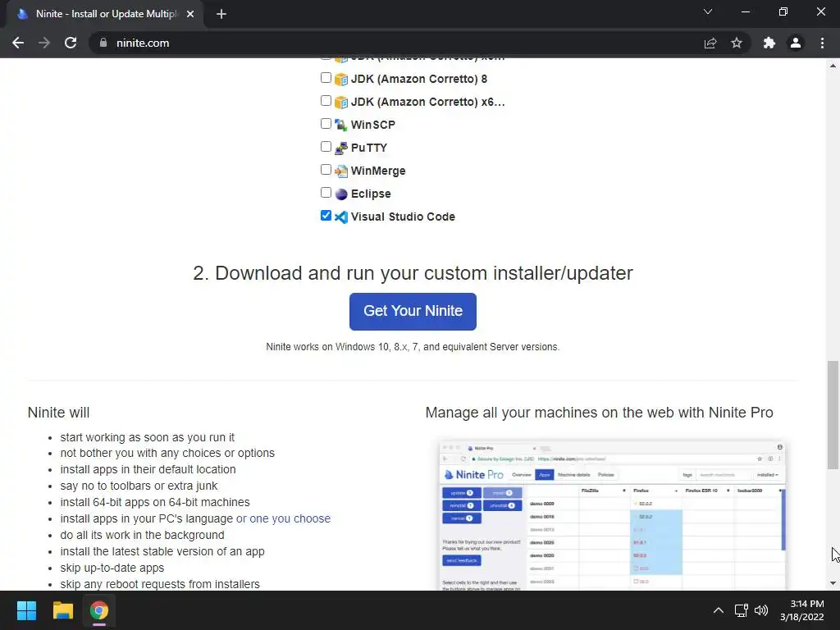Image resolution: width=840 pixels, height=630 pixels.
Task: Open the Windows Start menu
Action: click(x=26, y=610)
